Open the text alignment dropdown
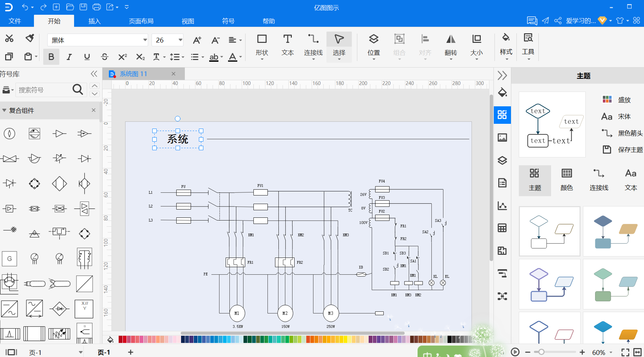This screenshot has width=644, height=357. [235, 40]
